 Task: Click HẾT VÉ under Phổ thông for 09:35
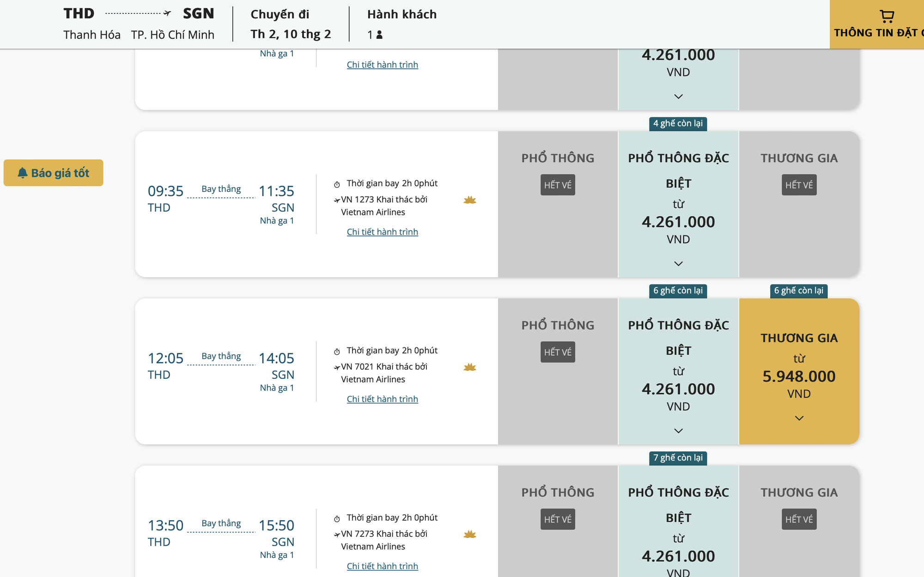click(558, 185)
